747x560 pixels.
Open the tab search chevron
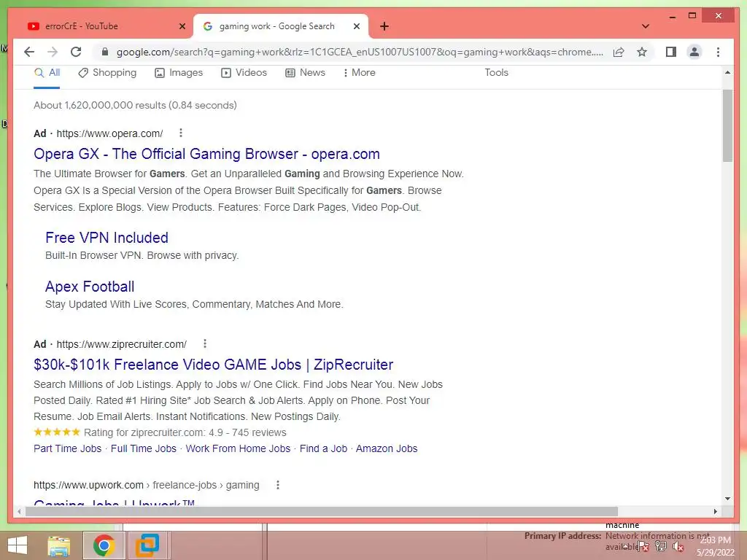pyautogui.click(x=646, y=26)
